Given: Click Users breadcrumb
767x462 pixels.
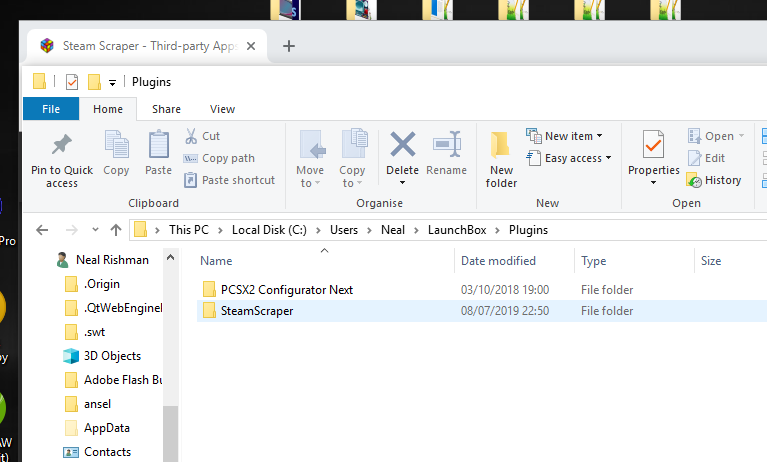Looking at the screenshot, I should (344, 230).
